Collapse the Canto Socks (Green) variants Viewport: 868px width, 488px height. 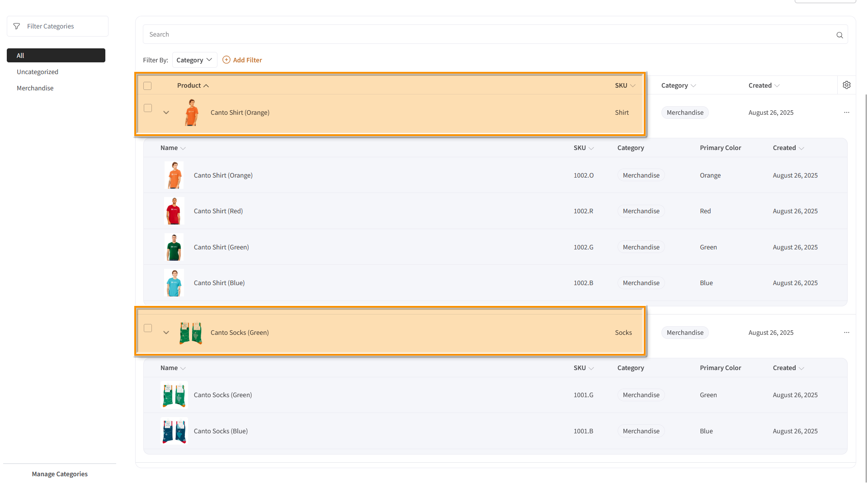(x=166, y=333)
